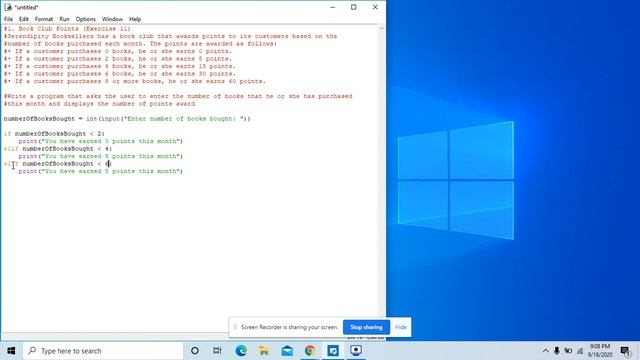
Task: Click print line with '0 points this month'
Action: click(x=100, y=141)
